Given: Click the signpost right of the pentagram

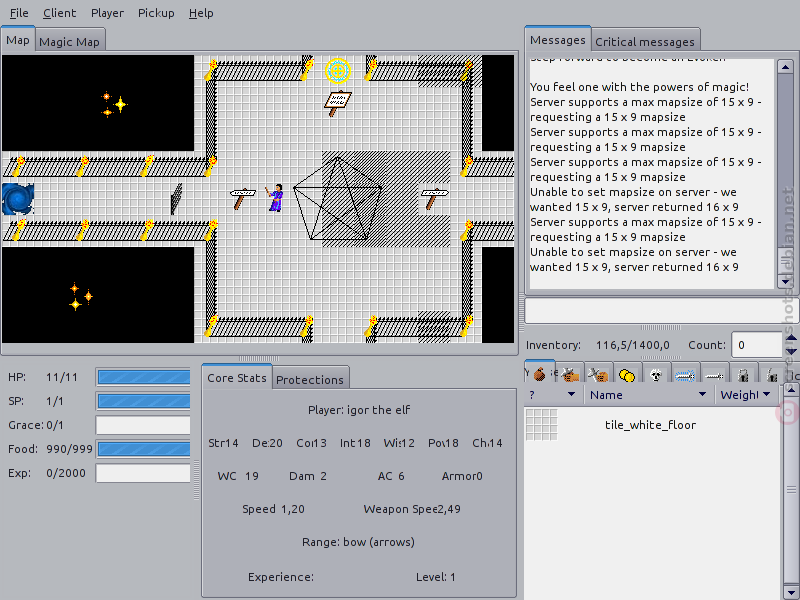Looking at the screenshot, I should (434, 198).
